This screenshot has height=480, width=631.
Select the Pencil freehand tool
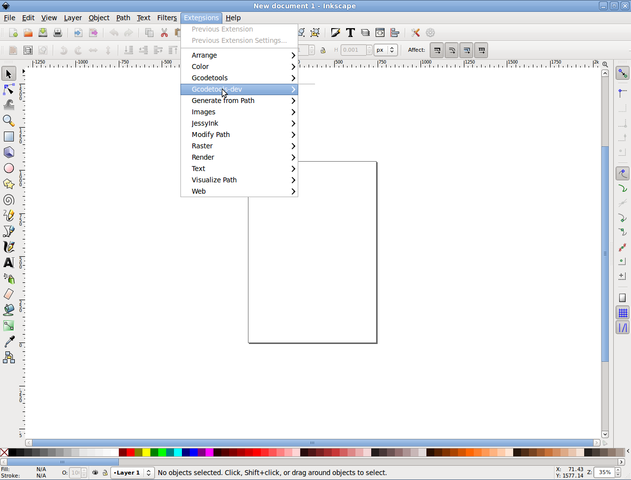coord(8,215)
